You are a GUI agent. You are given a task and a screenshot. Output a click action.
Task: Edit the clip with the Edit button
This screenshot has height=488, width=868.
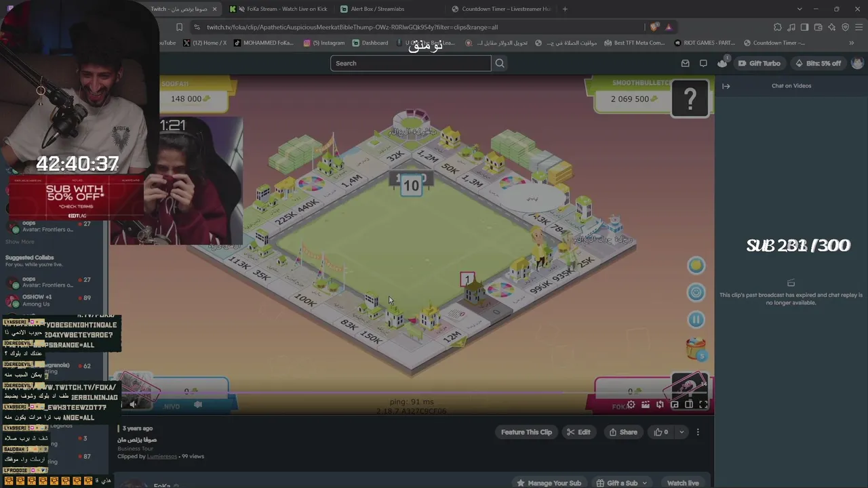point(578,432)
